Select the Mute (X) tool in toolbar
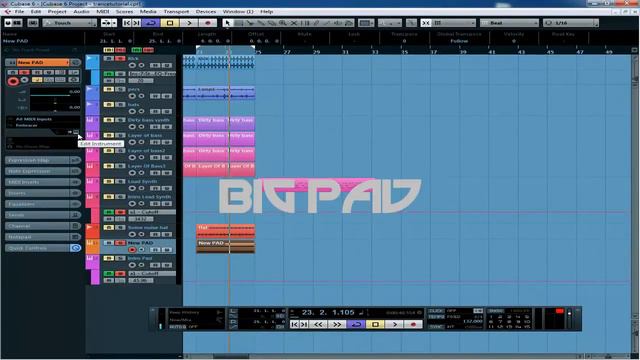The width and height of the screenshot is (640, 360). 293,23
